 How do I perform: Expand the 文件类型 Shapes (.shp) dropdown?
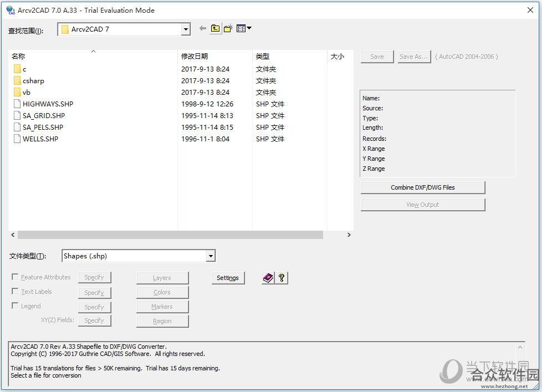tap(211, 256)
